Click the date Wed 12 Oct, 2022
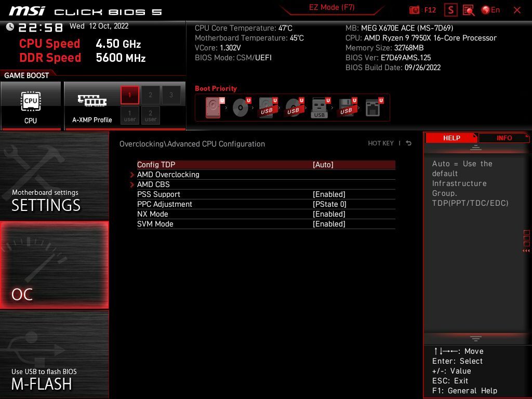The width and height of the screenshot is (532, 399). 99,26
